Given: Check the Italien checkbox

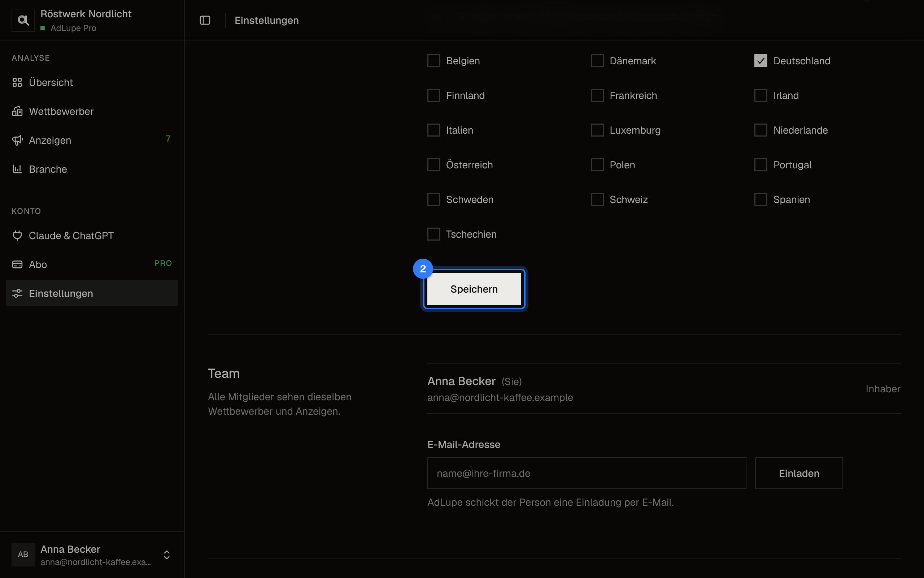Looking at the screenshot, I should coord(434,130).
